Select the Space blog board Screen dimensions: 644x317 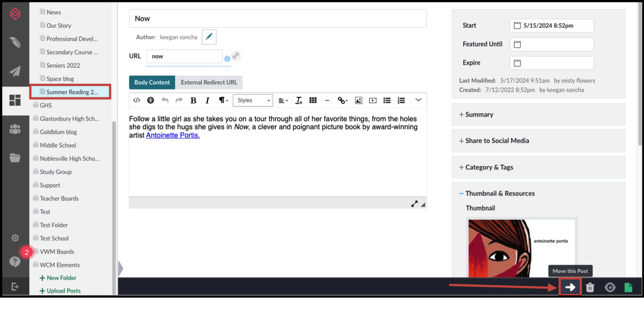coord(57,79)
